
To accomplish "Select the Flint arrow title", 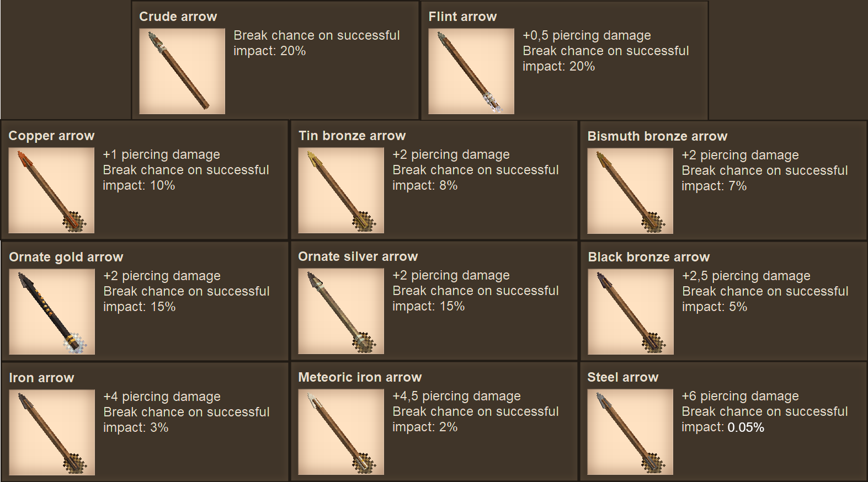I will pos(462,17).
